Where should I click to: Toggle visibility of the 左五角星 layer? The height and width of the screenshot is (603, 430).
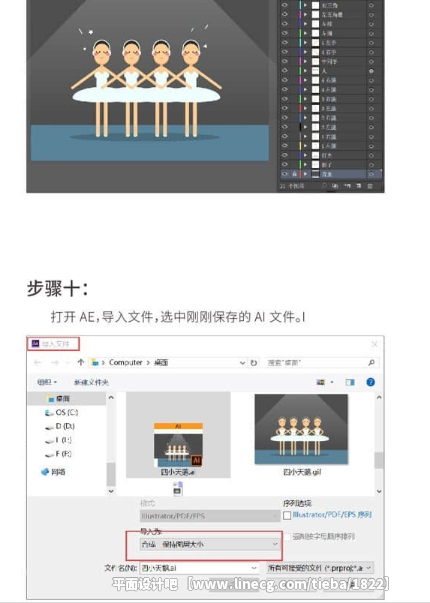(x=285, y=14)
